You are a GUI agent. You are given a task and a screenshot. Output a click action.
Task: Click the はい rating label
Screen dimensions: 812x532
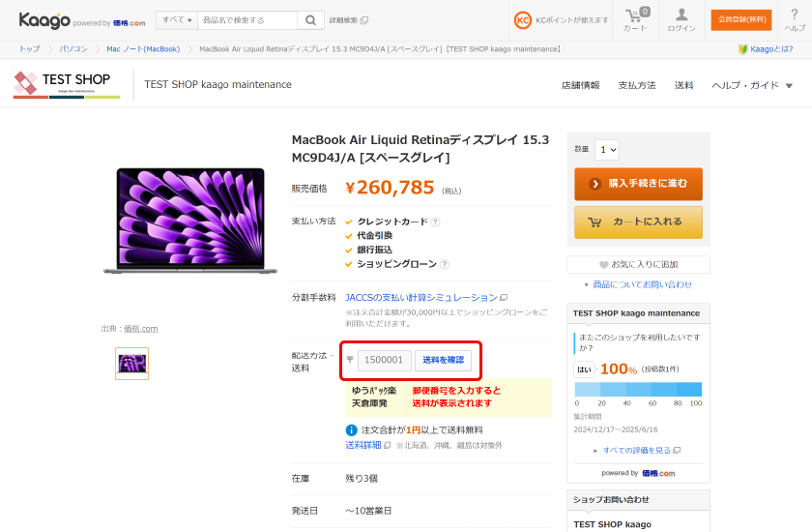point(584,369)
